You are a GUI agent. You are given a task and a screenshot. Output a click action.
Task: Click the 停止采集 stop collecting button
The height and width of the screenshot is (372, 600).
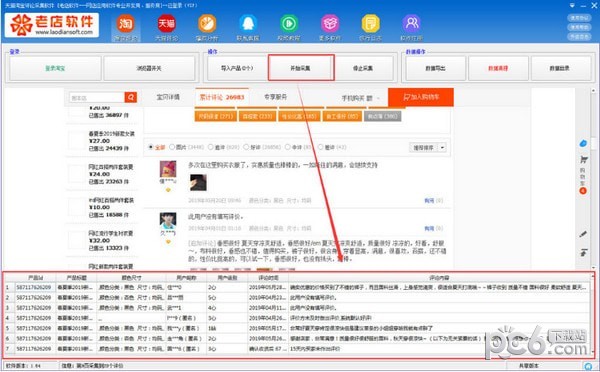[363, 69]
